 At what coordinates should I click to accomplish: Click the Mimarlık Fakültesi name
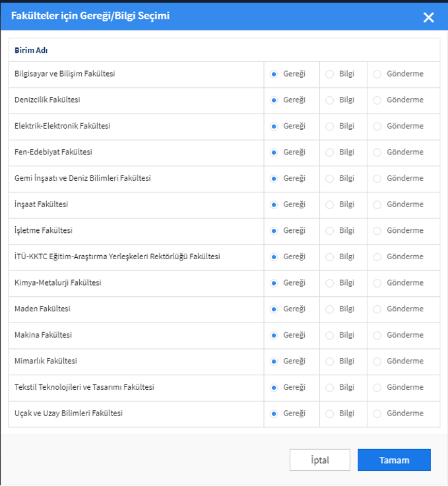point(46,361)
